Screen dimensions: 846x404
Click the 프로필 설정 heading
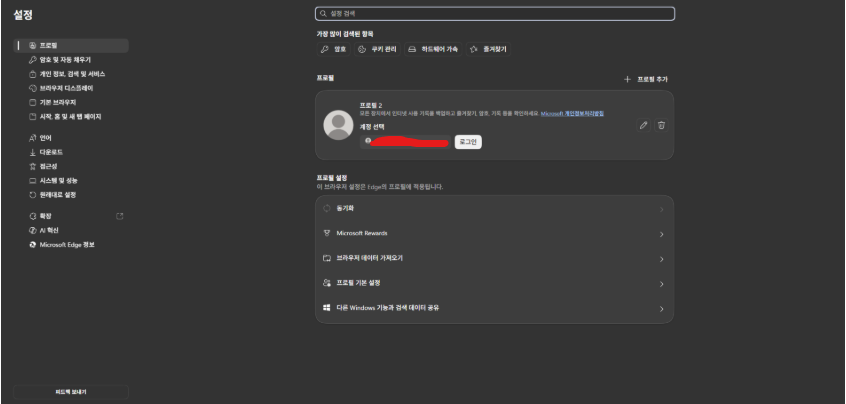coord(332,177)
